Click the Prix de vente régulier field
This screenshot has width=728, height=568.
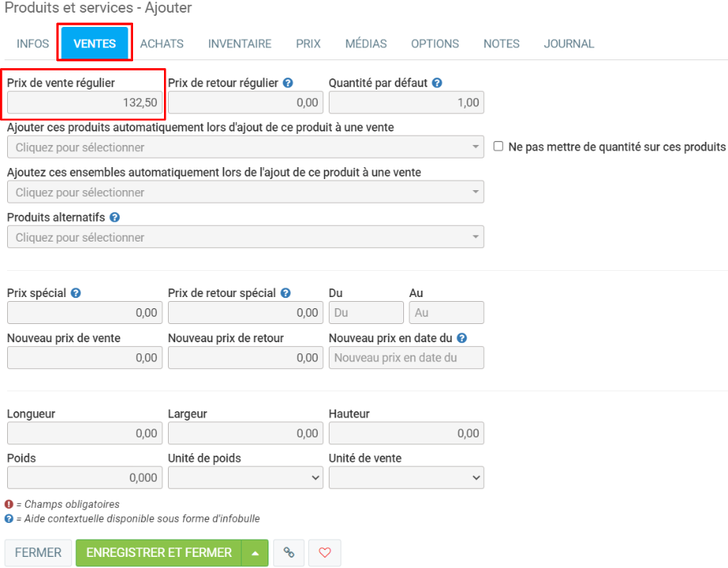coord(85,102)
